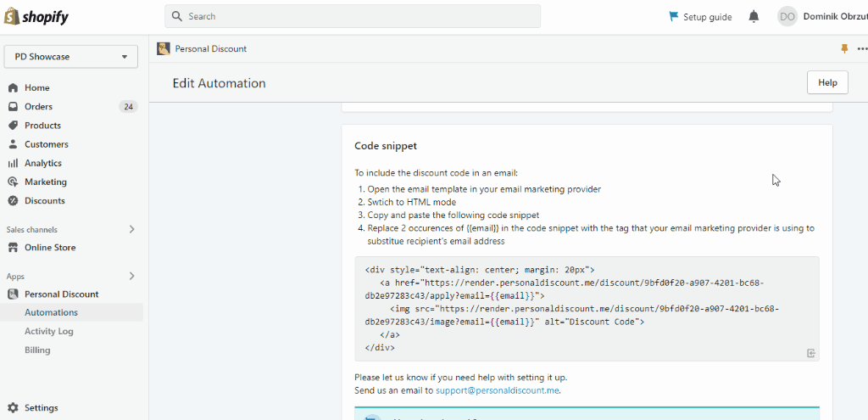Click the HTML code snippet box

pyautogui.click(x=587, y=309)
